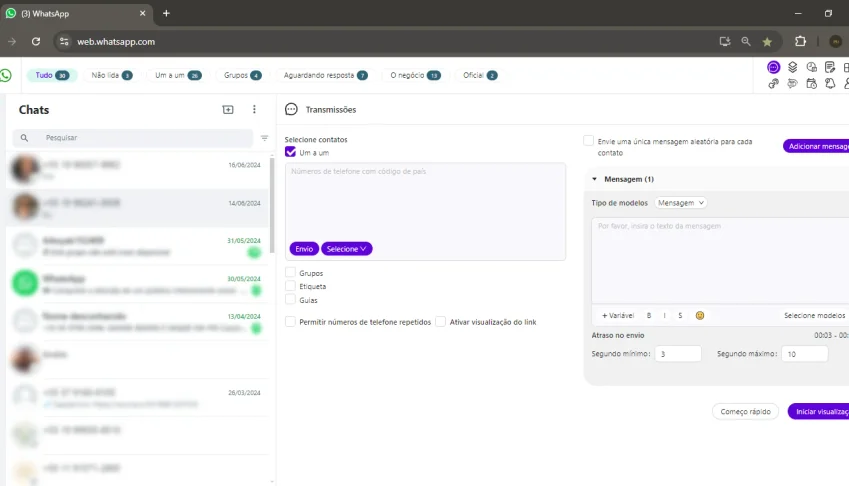The width and height of the screenshot is (849, 486).
Task: Check Envie uma única mensagem aleatória option
Action: (589, 141)
